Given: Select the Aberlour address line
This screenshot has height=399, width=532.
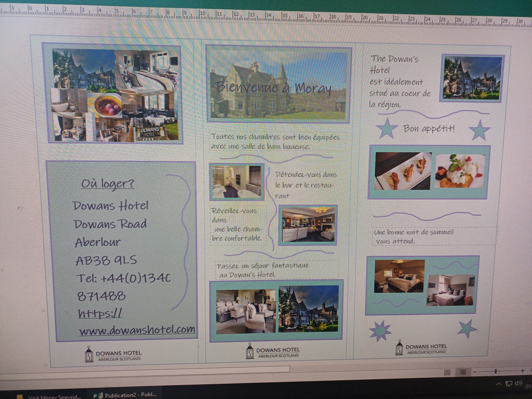Looking at the screenshot, I should pos(97,242).
